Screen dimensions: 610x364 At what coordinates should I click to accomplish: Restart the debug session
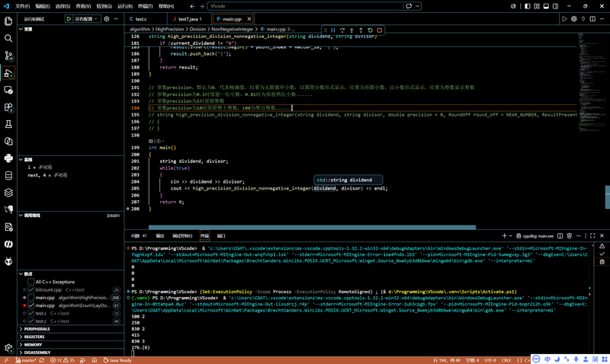click(371, 30)
